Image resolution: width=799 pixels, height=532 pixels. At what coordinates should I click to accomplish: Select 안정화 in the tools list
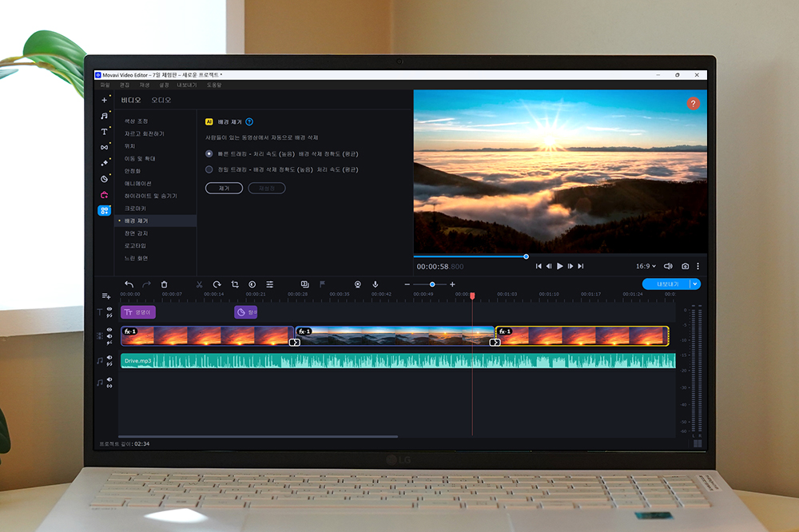pyautogui.click(x=133, y=171)
